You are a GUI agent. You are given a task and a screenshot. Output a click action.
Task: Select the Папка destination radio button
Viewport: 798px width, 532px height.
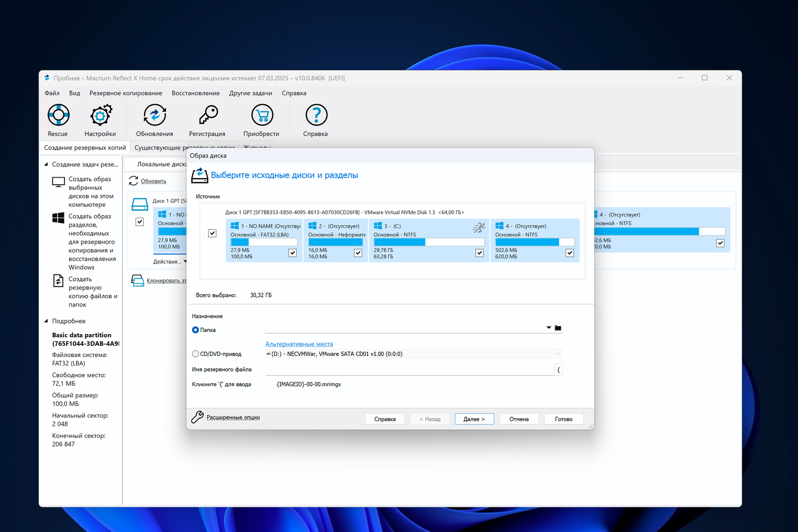coord(195,330)
